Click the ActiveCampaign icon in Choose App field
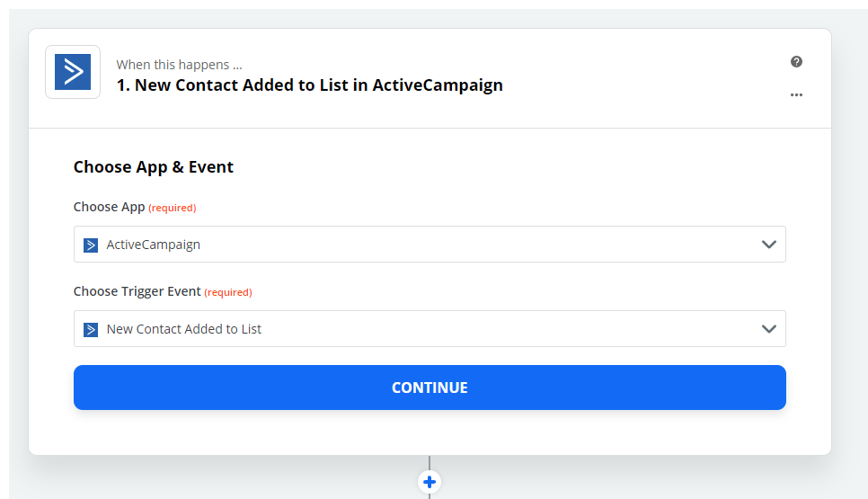868x499 pixels. [x=91, y=245]
